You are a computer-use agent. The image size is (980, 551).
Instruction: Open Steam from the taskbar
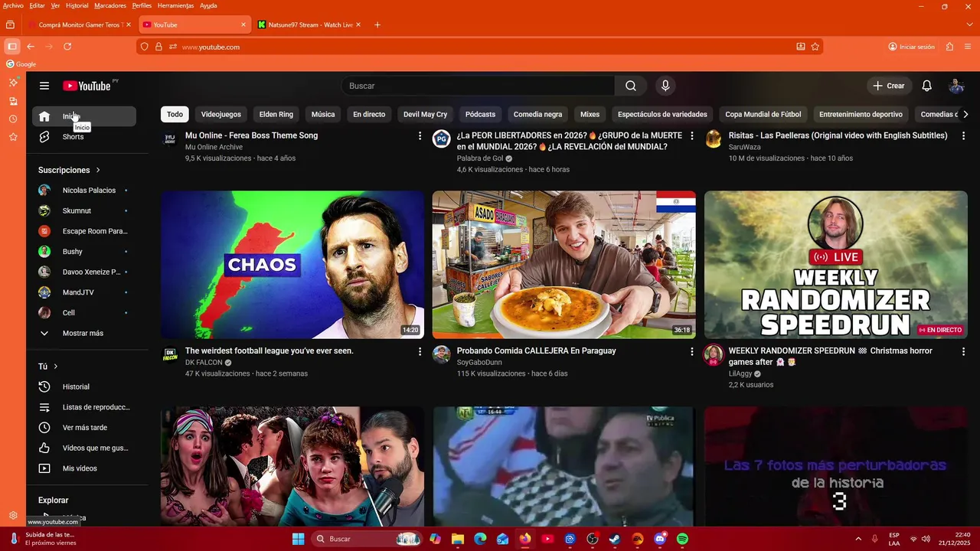(x=615, y=539)
